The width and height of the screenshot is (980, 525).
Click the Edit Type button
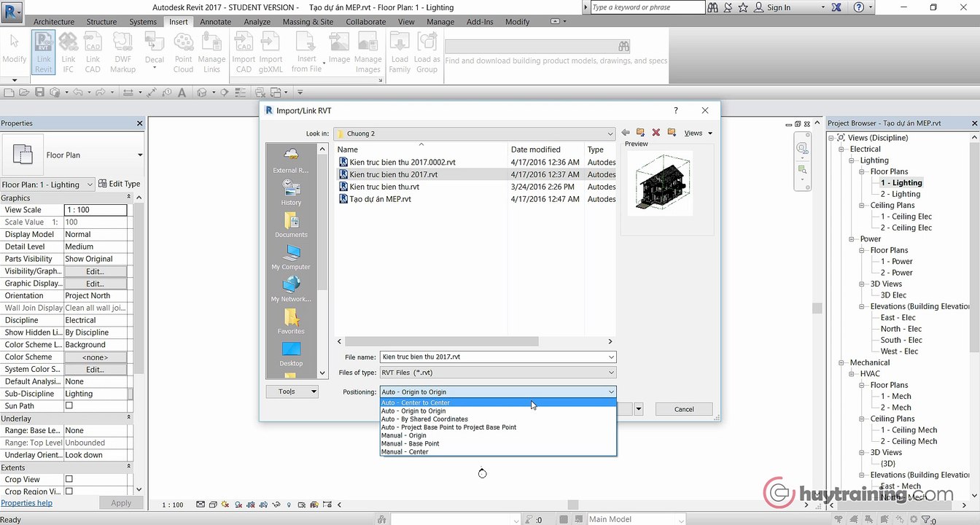click(x=120, y=184)
